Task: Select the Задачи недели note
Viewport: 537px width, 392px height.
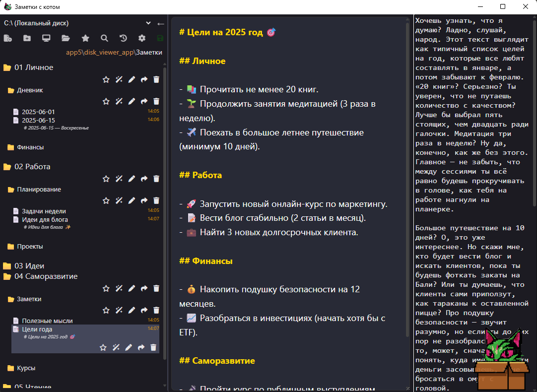Action: pyautogui.click(x=44, y=211)
